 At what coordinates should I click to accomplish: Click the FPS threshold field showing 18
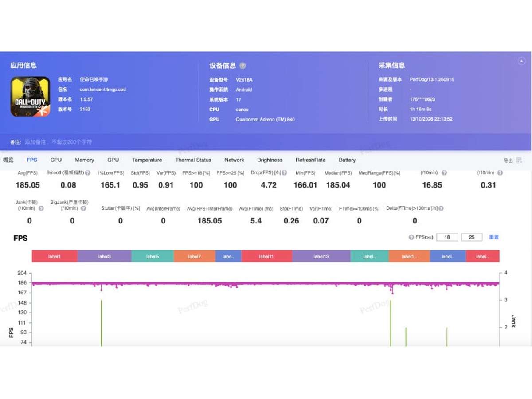tap(447, 237)
